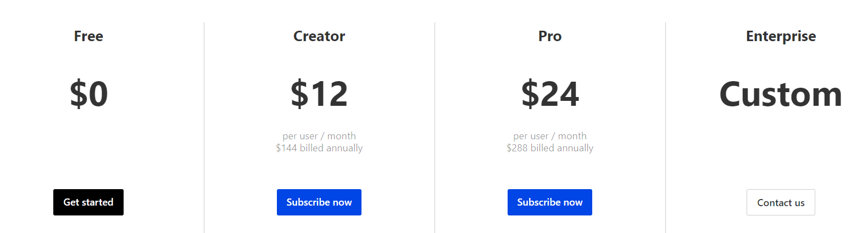
Task: Click the Custom price text
Action: point(781,94)
